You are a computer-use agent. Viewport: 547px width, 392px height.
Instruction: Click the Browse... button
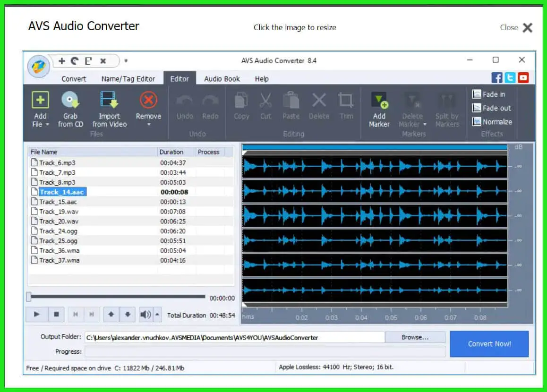[415, 337]
